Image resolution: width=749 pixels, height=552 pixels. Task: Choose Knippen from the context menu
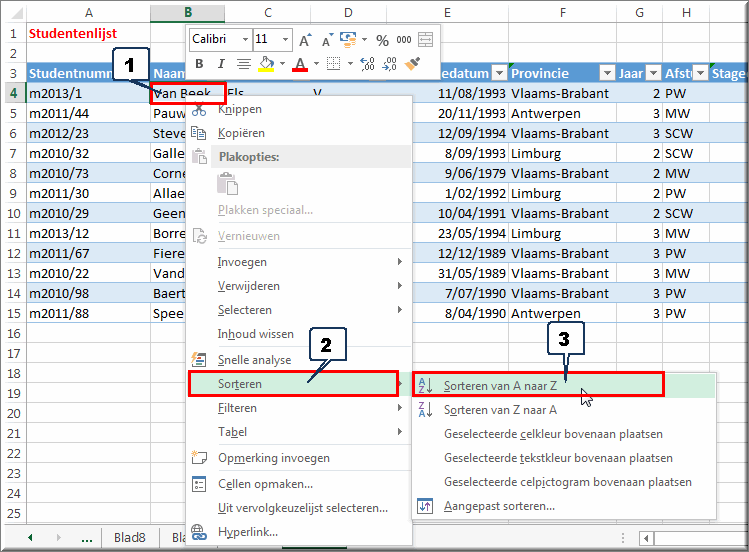(300, 109)
